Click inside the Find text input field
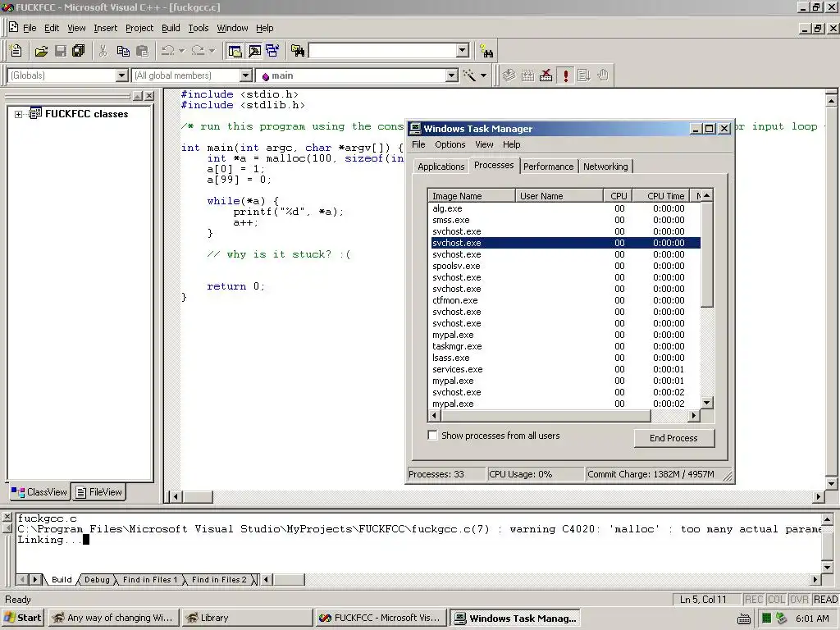Image resolution: width=840 pixels, height=630 pixels. point(382,50)
